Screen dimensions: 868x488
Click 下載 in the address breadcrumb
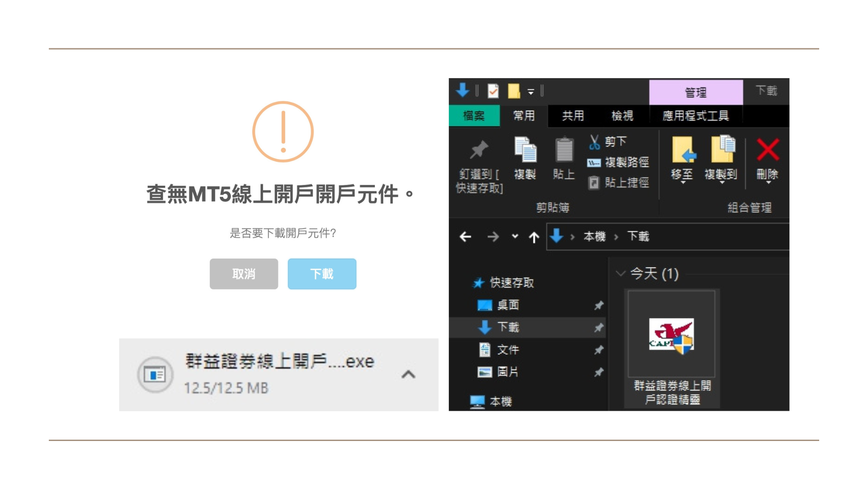[638, 236]
